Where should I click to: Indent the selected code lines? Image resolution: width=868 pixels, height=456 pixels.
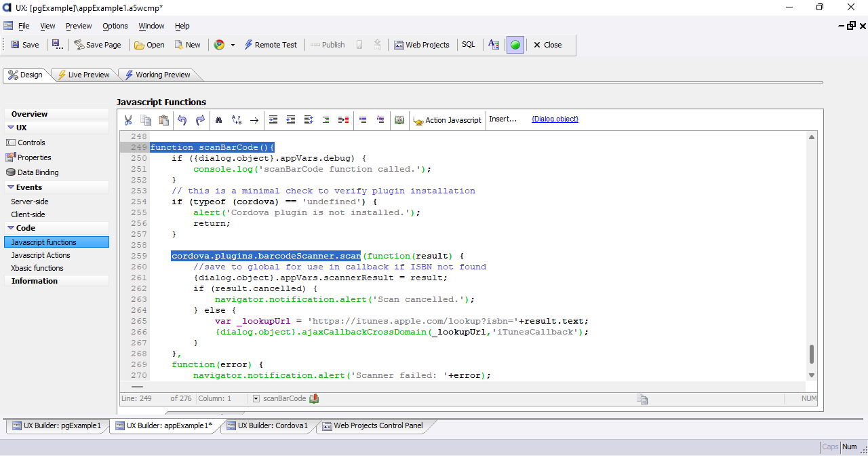[x=273, y=120]
